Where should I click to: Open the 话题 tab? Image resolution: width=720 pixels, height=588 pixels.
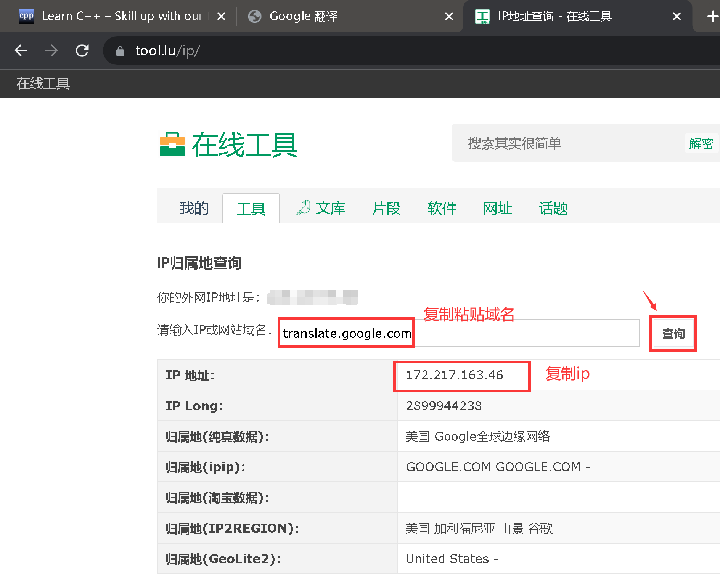(553, 208)
